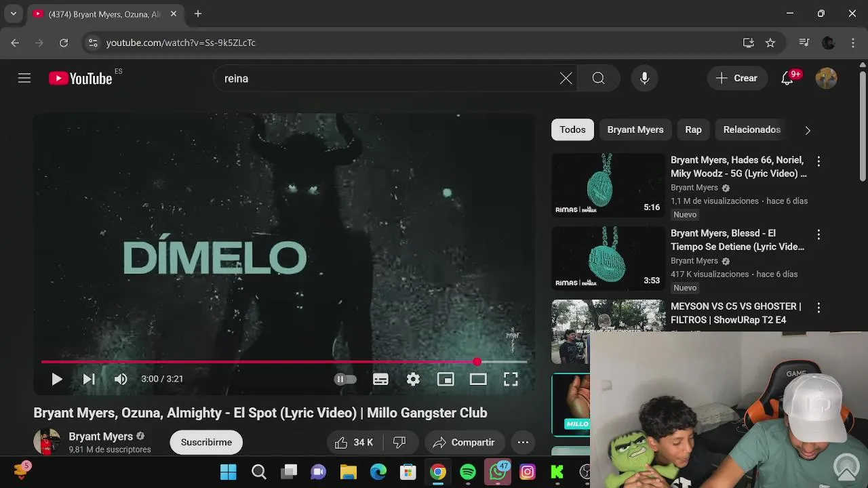Select the Todos filter chip
Image resolution: width=868 pixels, height=488 pixels.
tap(572, 129)
